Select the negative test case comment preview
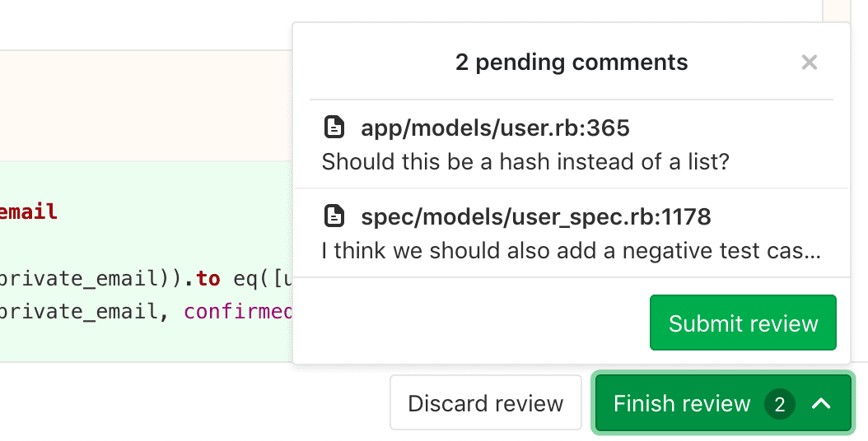Viewport: 868px width, 441px height. 571,249
